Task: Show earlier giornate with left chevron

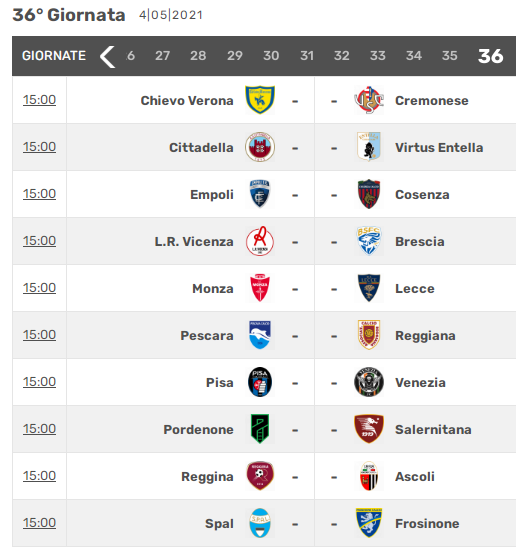Action: point(107,56)
